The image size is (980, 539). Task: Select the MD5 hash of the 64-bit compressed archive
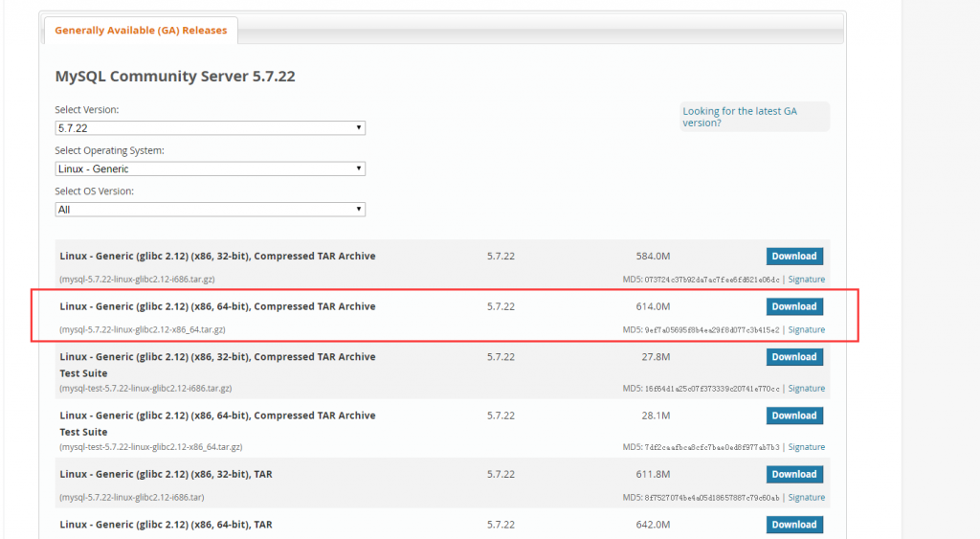(x=712, y=330)
